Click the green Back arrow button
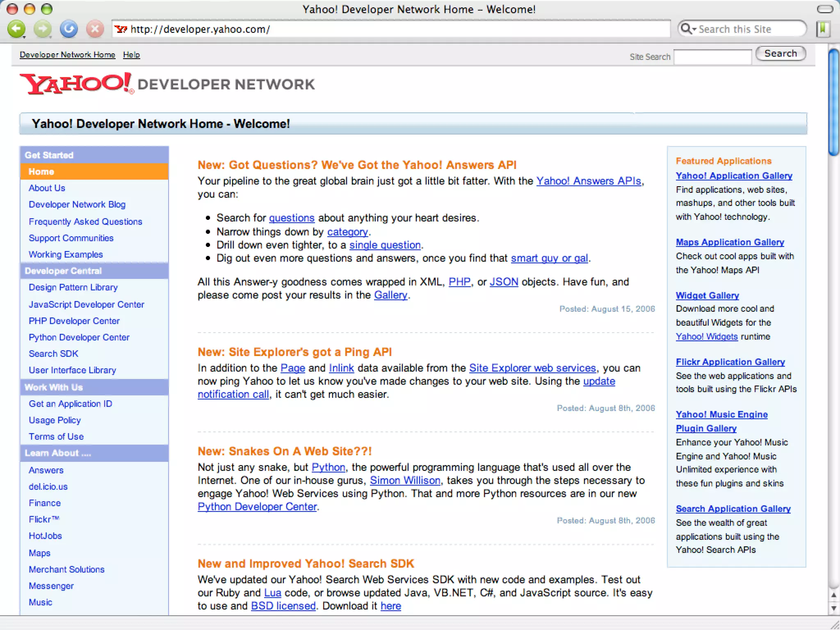Viewport: 840px width, 630px height. tap(16, 29)
